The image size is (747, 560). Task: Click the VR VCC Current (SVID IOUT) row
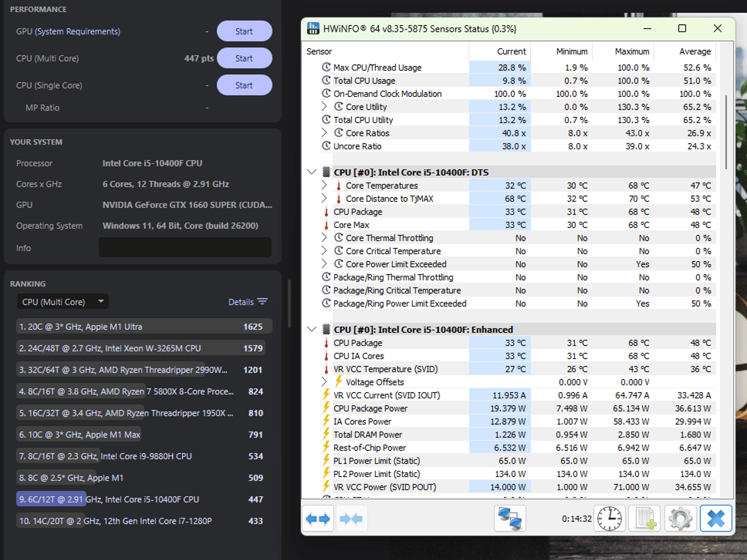(518, 395)
